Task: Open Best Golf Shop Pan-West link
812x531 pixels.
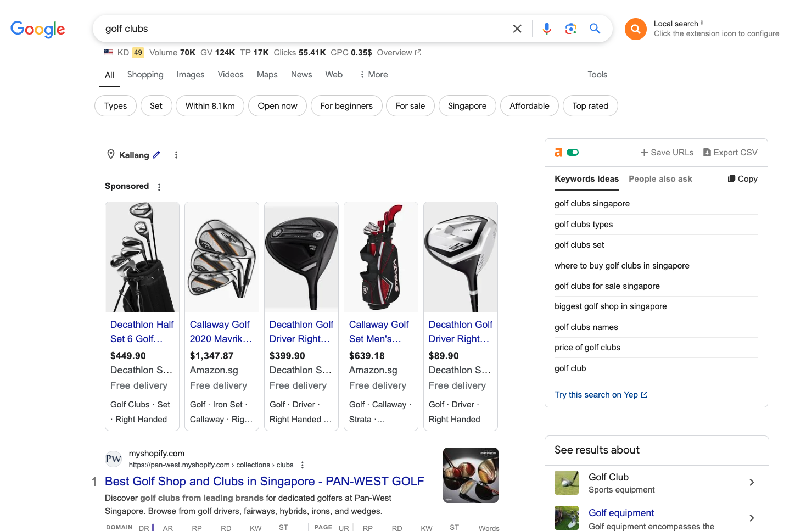Action: [264, 482]
